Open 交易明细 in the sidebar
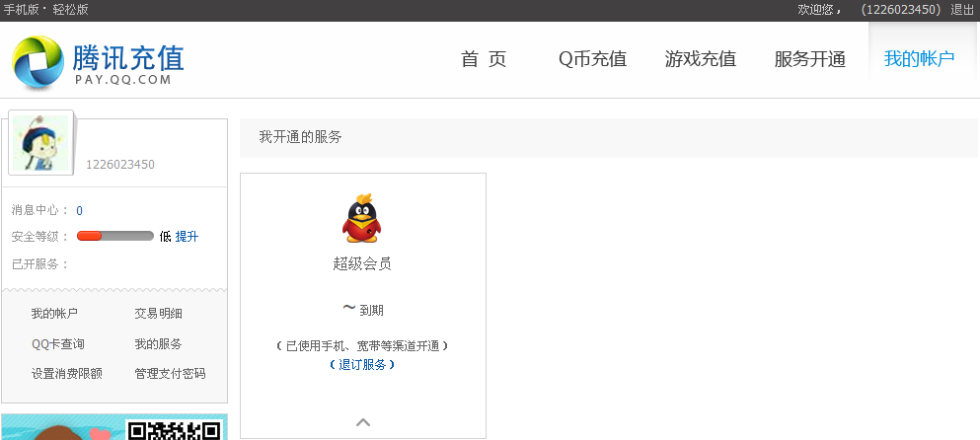Viewport: 980px width, 440px height. (158, 314)
